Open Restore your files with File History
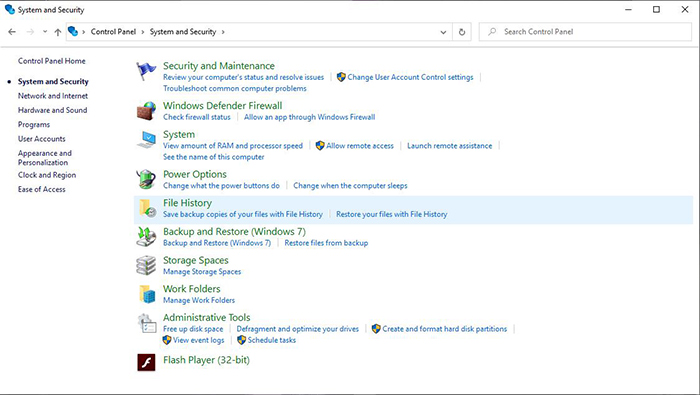 392,214
